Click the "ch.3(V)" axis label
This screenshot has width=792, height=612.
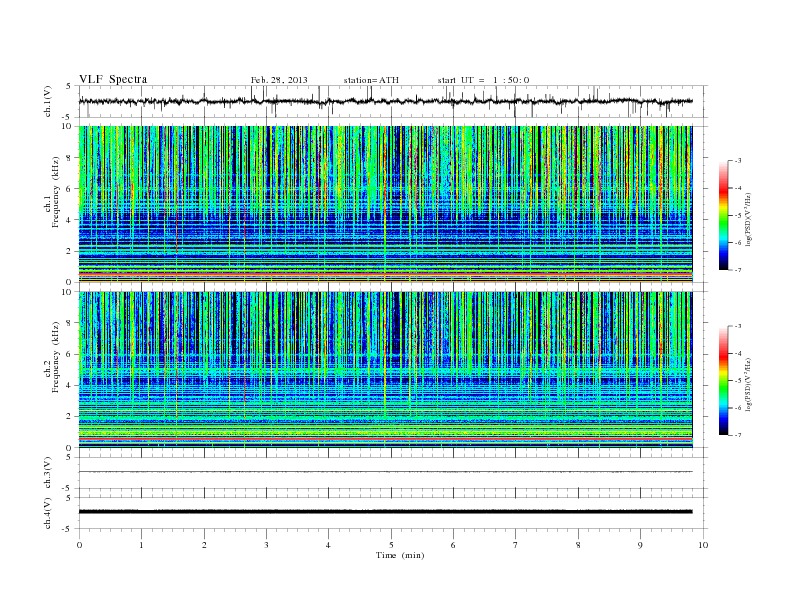pos(47,473)
